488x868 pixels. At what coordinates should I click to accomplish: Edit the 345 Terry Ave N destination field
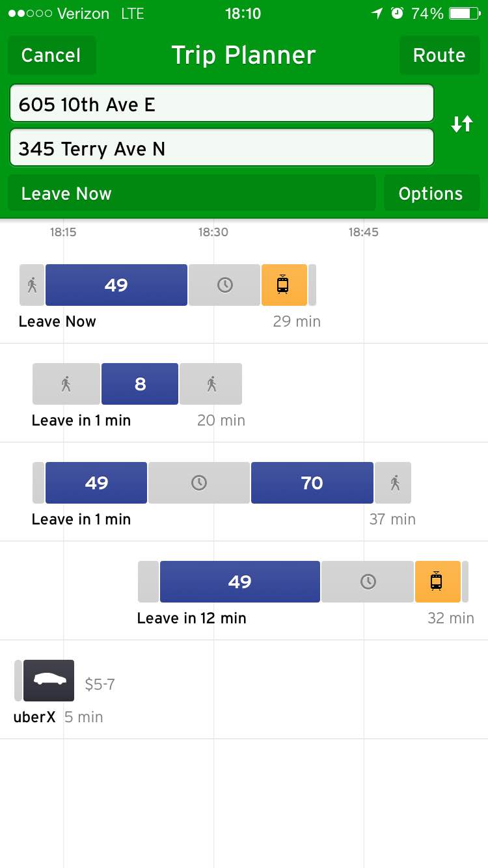[221, 148]
